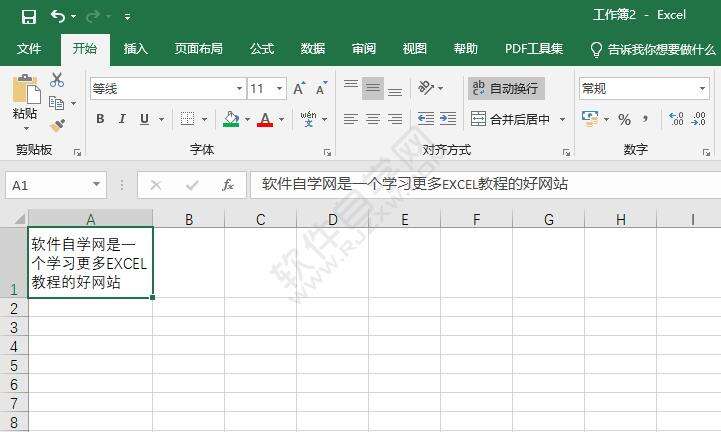Click the Borders icon
This screenshot has width=721, height=432.
pyautogui.click(x=187, y=119)
